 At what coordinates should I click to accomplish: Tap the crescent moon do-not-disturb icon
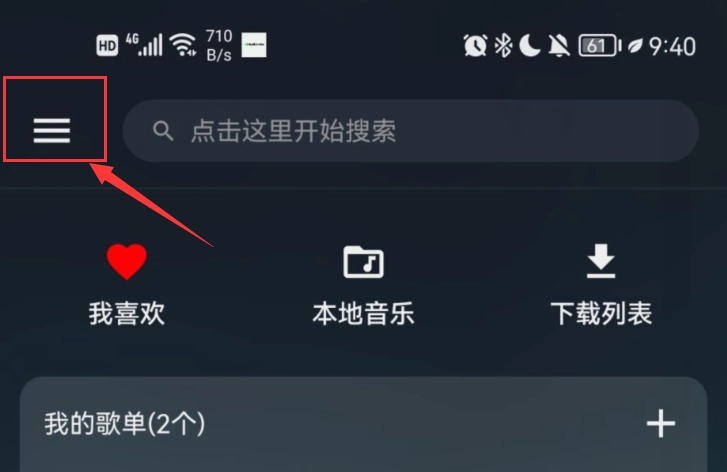[x=530, y=46]
